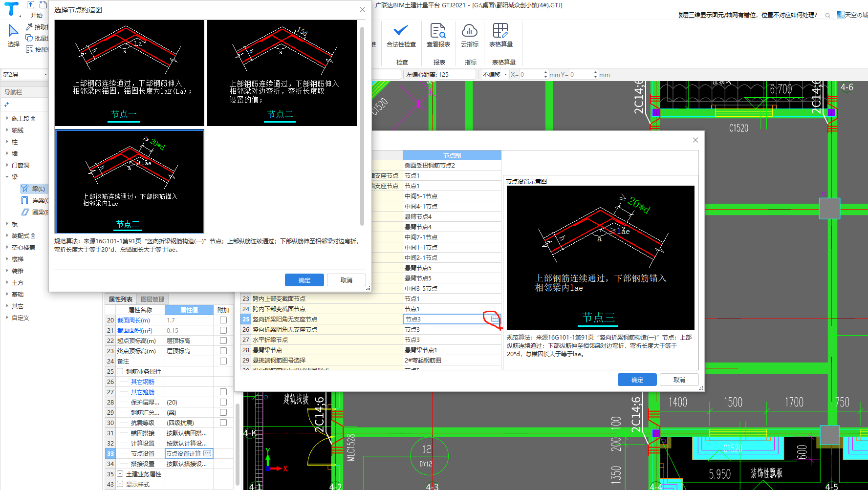The width and height of the screenshot is (868, 490).
Task: Click the vertical scrollbar in 选择节点构造图 dialog
Action: 362,127
